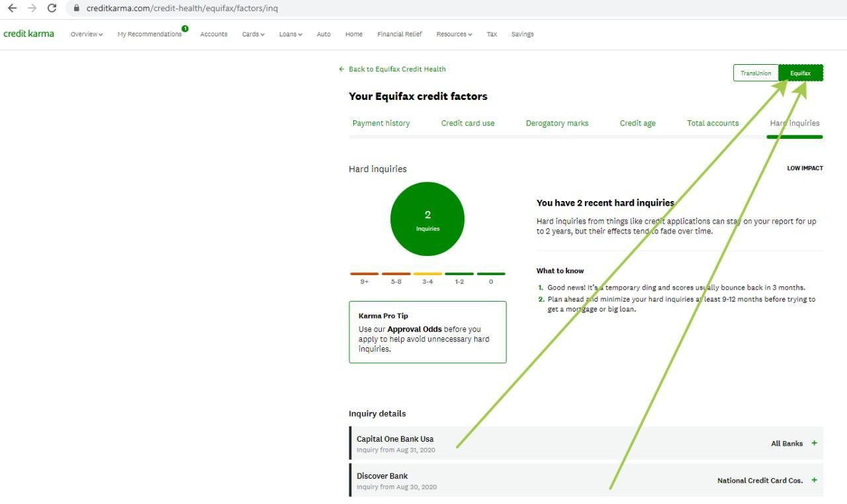Viewport: 847px width, 504px height.
Task: Expand the Capital One Bank Usa inquiry
Action: tap(586, 443)
